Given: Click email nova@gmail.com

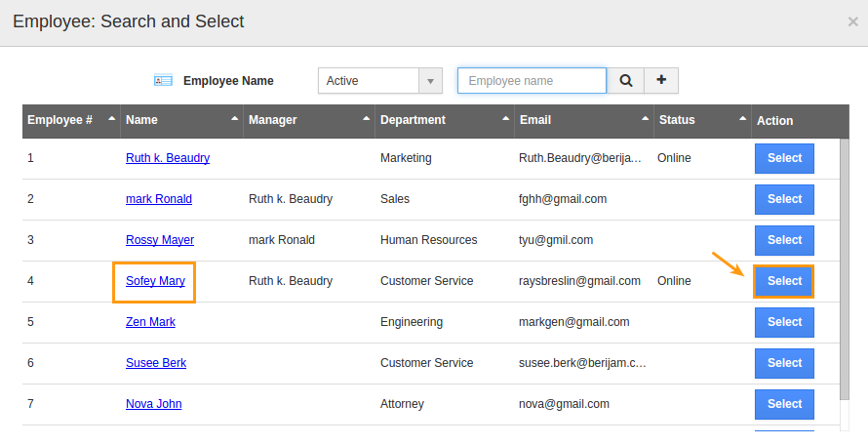Looking at the screenshot, I should click(564, 404).
